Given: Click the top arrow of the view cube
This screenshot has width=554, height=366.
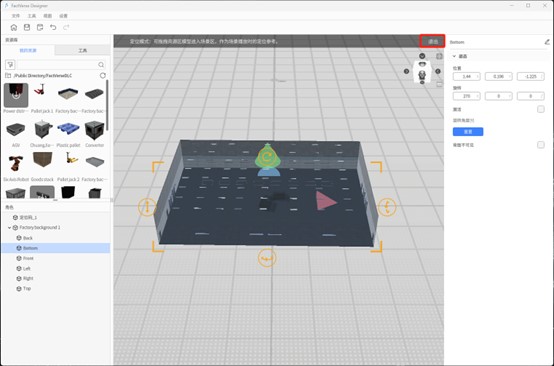Looking at the screenshot, I should click(x=422, y=56).
